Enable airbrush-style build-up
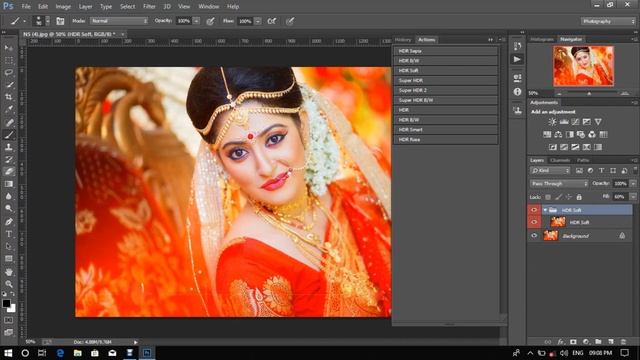Image resolution: width=640 pixels, height=360 pixels. tap(271, 21)
